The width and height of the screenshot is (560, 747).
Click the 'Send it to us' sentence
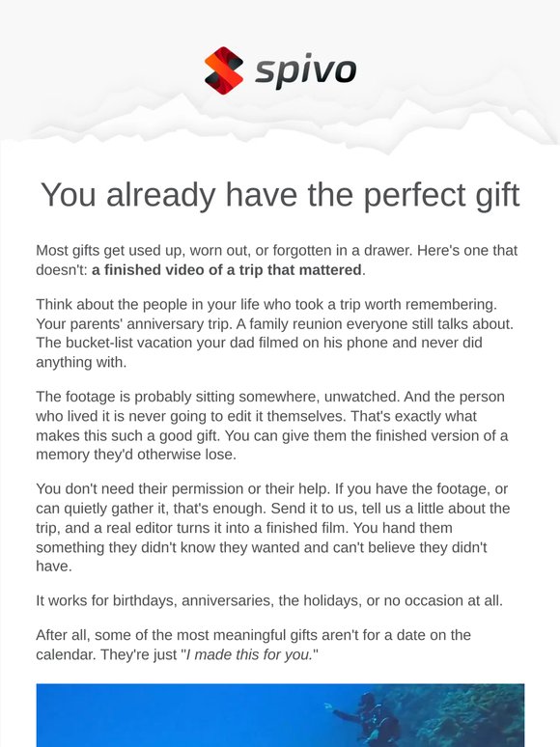pos(314,509)
